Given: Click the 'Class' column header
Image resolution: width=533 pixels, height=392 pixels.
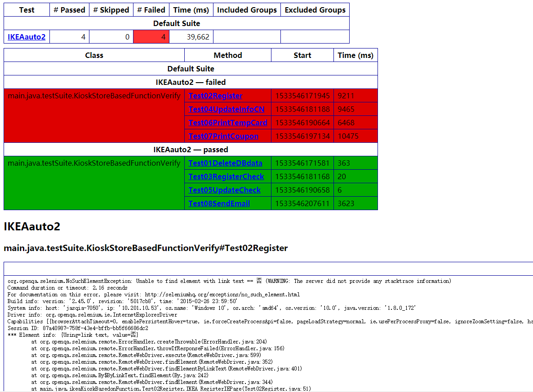Looking at the screenshot, I should (x=94, y=55).
